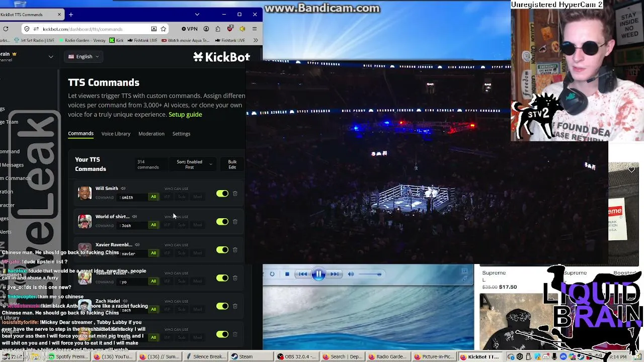Click the browser address bar

click(96, 29)
